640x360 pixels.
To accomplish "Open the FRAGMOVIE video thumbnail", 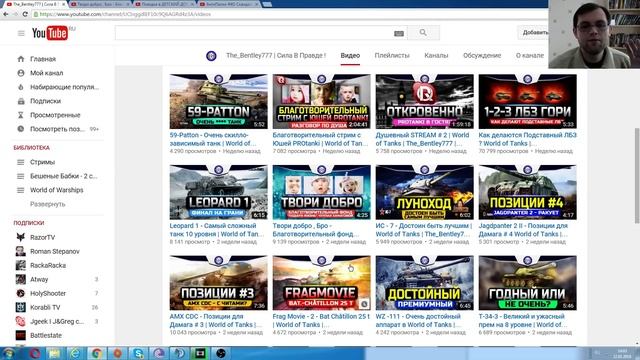I will coord(322,283).
